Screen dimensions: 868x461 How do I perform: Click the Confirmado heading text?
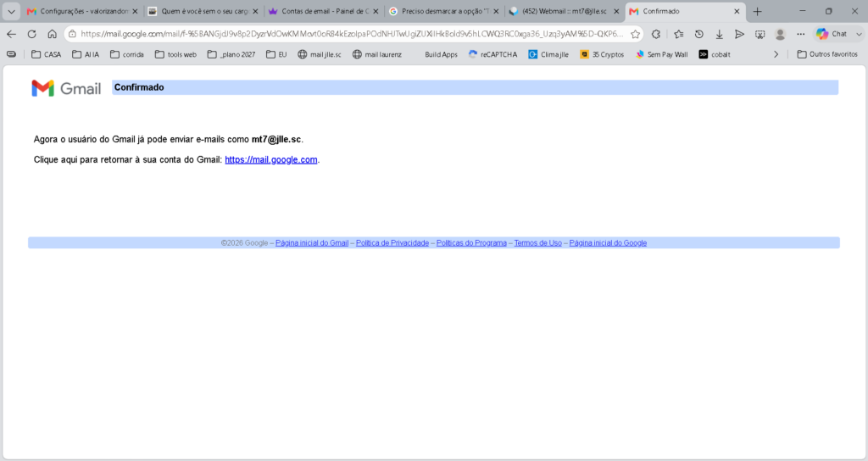pyautogui.click(x=139, y=87)
